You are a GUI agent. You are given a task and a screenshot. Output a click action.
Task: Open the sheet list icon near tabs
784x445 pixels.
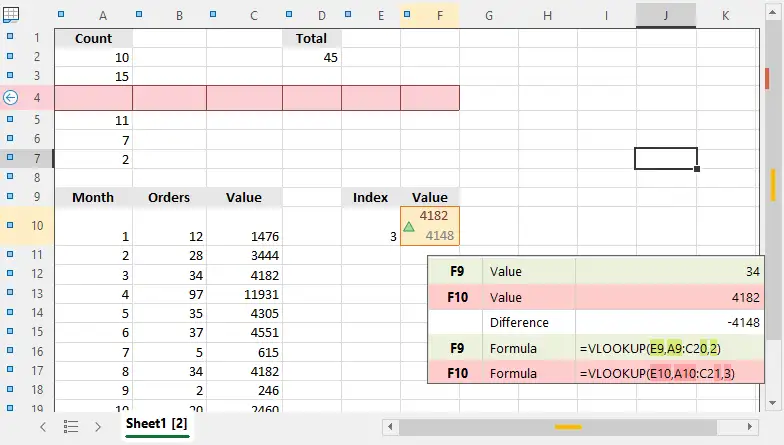coord(71,426)
